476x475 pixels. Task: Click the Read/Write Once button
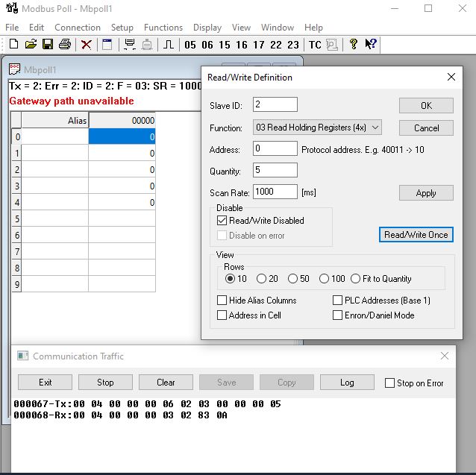416,234
